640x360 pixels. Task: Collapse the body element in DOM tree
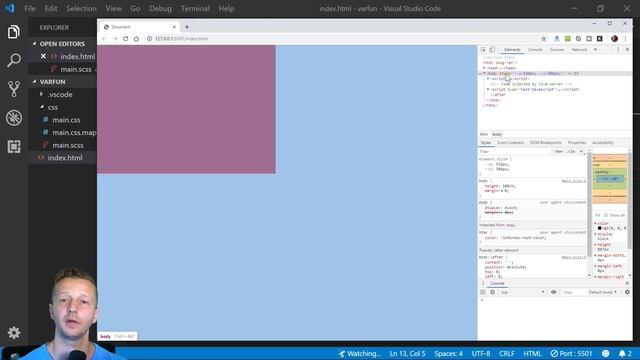[484, 74]
